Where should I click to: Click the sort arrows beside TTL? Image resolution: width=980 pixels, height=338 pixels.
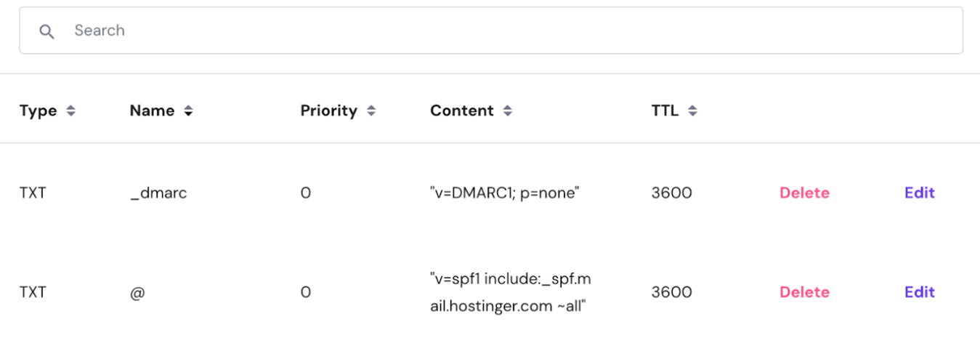692,111
